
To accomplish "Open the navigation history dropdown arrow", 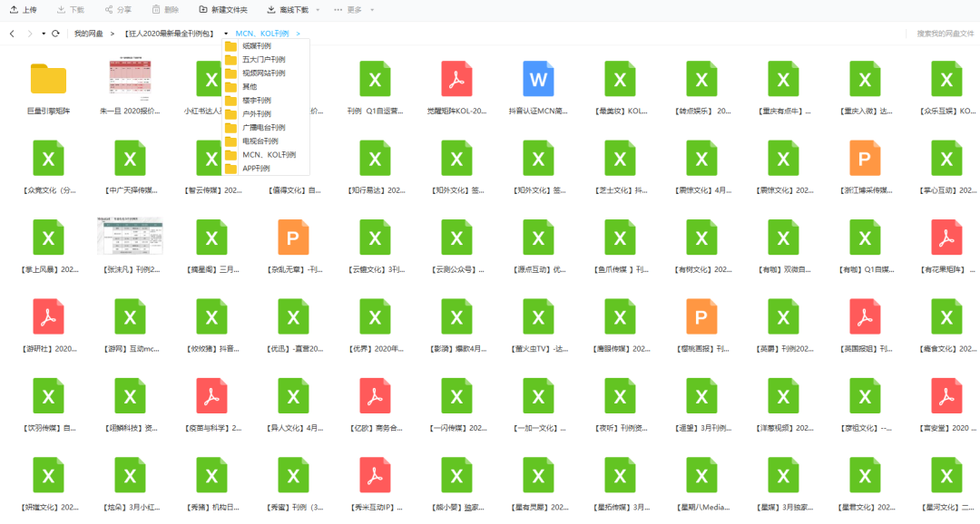I will pos(44,34).
